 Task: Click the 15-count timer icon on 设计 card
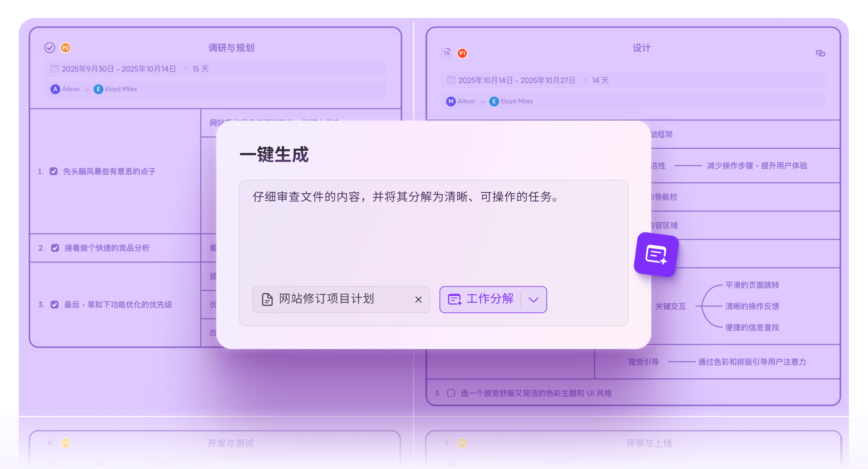coord(446,53)
